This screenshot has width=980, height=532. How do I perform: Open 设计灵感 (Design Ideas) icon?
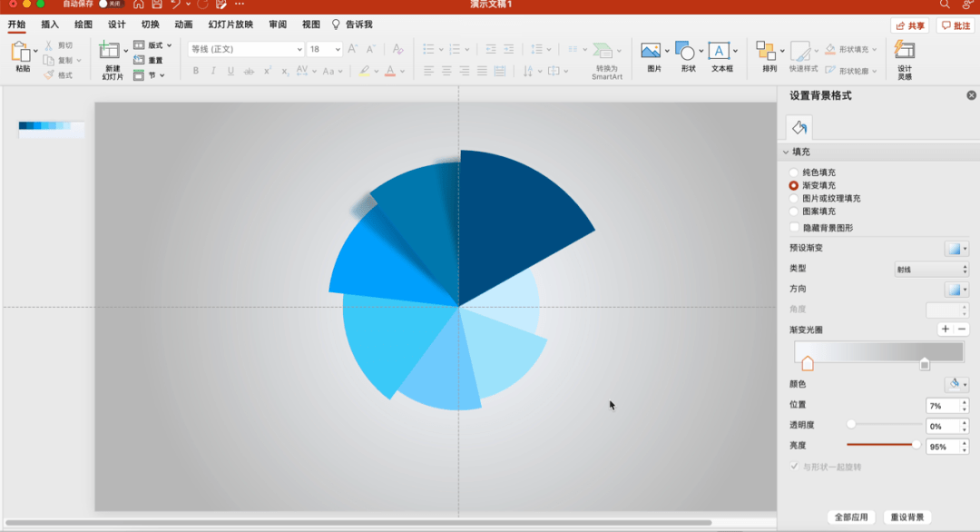[x=904, y=51]
